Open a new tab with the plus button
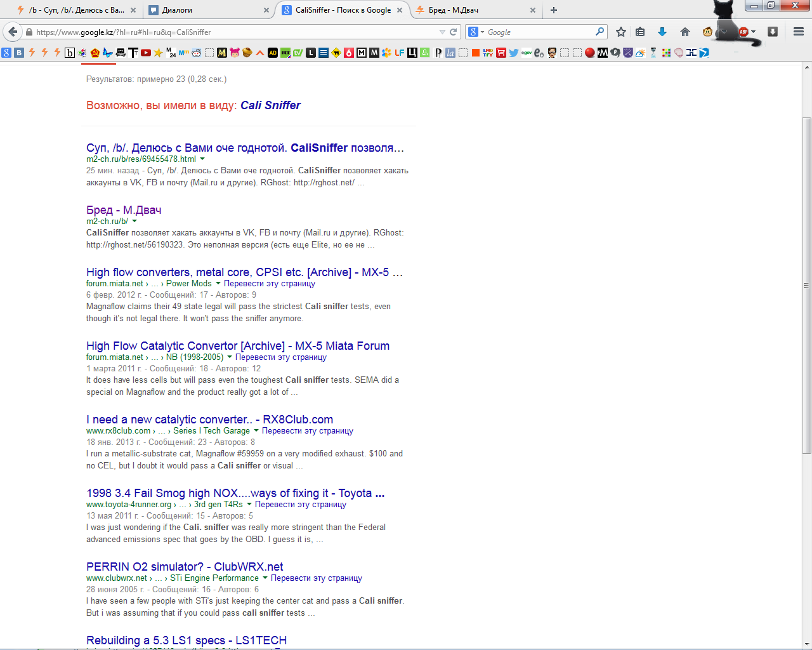Image resolution: width=812 pixels, height=650 pixels. pos(554,10)
